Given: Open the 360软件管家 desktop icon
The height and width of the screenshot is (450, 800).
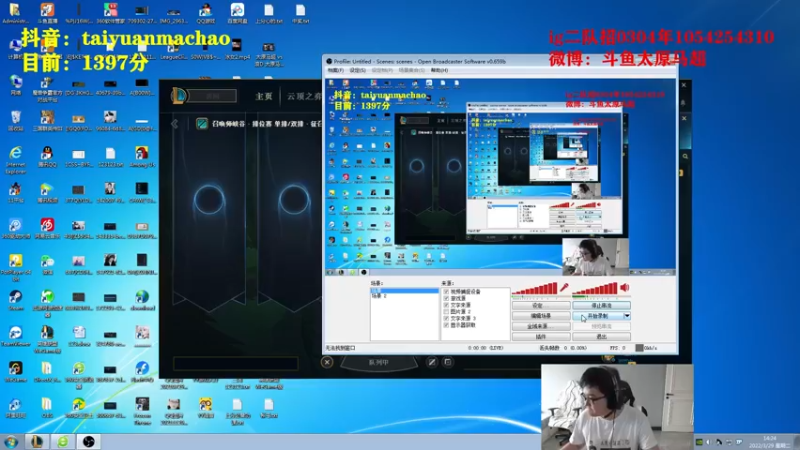Looking at the screenshot, I should (x=110, y=13).
